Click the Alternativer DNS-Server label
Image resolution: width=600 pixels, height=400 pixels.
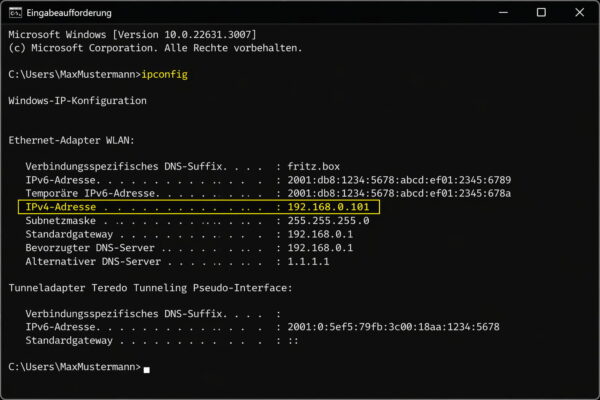coord(93,262)
